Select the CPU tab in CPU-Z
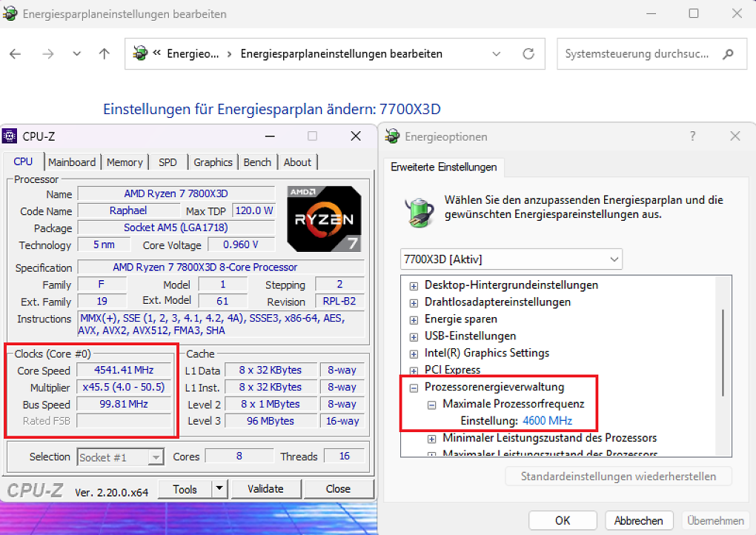Viewport: 756px width, 535px height. pyautogui.click(x=23, y=162)
